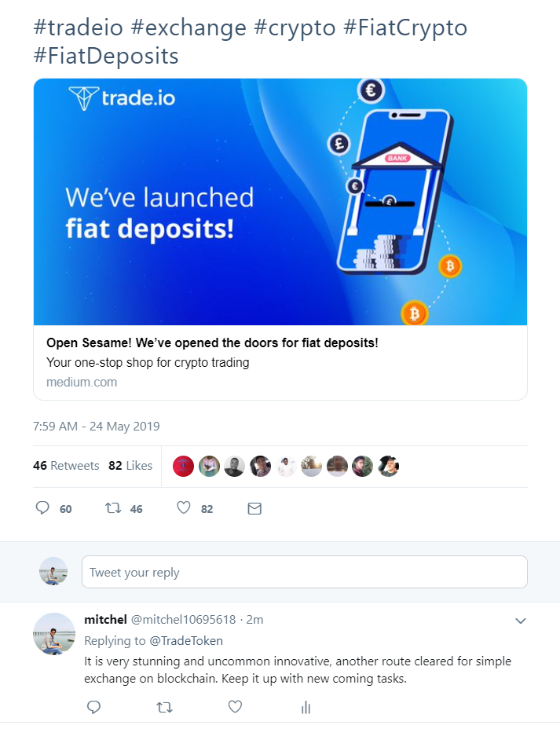Image resolution: width=560 pixels, height=729 pixels.
Task: Retweet the trade.io tweet with 46 retweets
Action: (113, 508)
